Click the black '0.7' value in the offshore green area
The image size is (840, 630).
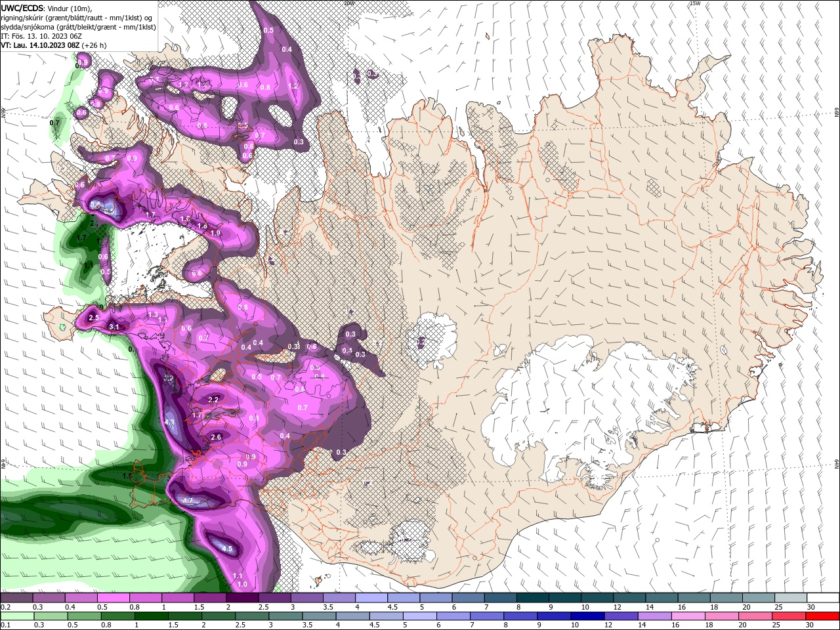(54, 123)
